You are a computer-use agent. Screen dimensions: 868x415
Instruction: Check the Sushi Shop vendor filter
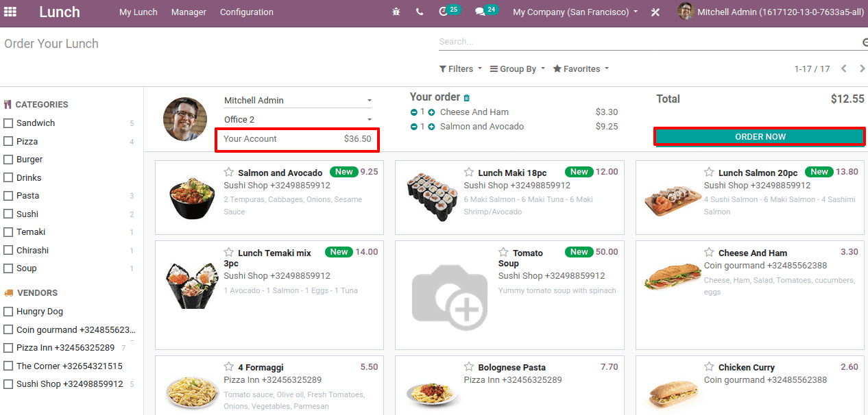pos(8,384)
